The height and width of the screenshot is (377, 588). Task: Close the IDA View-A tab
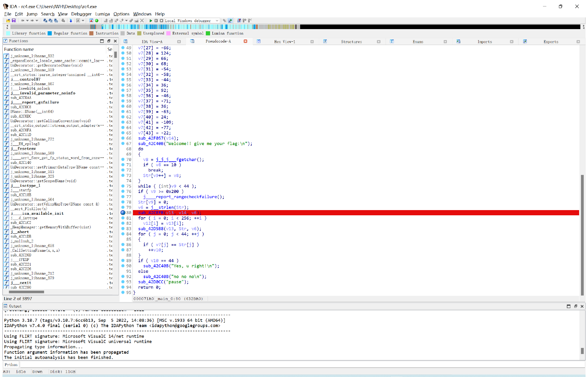click(x=179, y=42)
